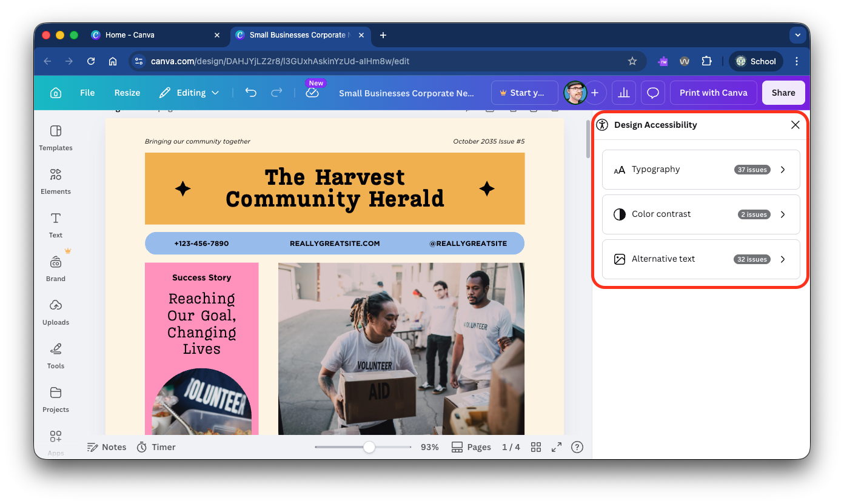Open the Timer tool

coord(156,447)
